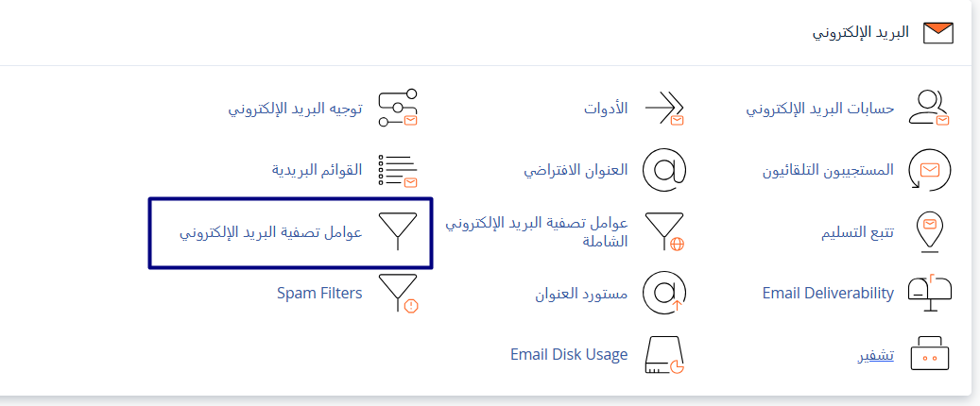This screenshot has width=980, height=406.
Task: Click the Email Accounts person icon
Action: click(x=929, y=108)
